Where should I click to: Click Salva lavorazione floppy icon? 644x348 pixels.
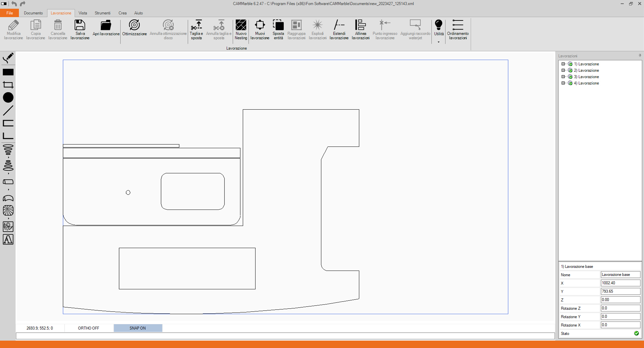click(x=80, y=25)
